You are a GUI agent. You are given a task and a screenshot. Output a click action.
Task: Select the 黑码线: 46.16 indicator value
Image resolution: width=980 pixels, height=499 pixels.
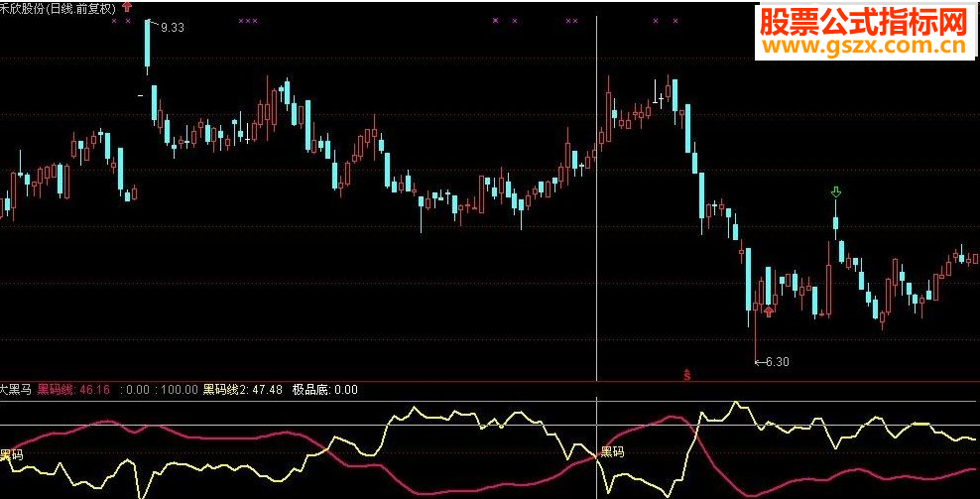click(x=73, y=390)
